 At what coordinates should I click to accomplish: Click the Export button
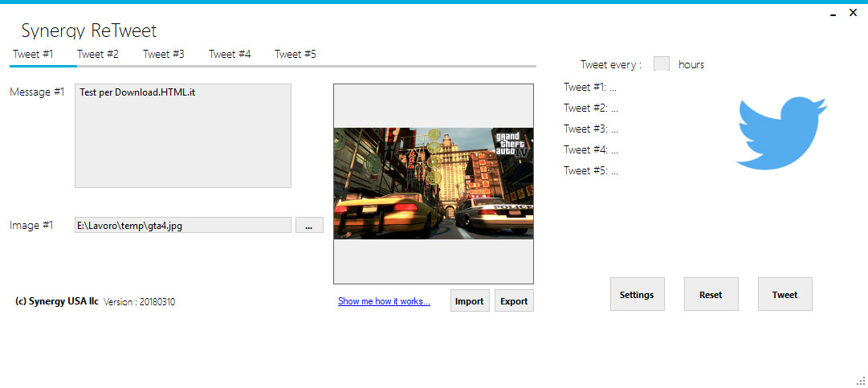point(514,301)
